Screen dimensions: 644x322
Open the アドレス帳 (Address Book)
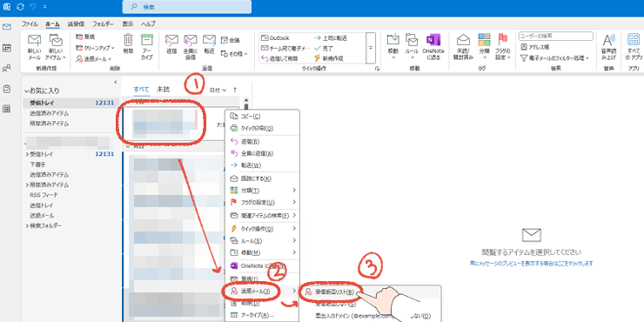click(x=534, y=47)
